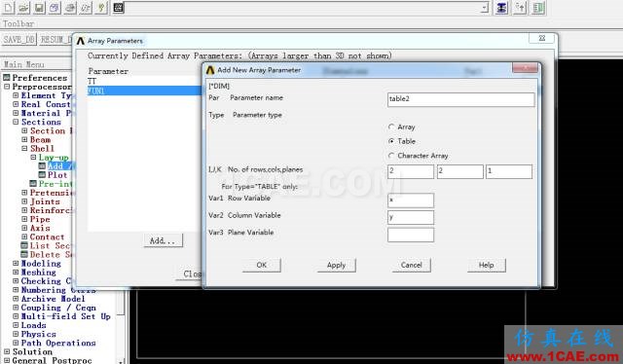
Task: Click the printer icon in the toolbar
Action: click(x=70, y=7)
